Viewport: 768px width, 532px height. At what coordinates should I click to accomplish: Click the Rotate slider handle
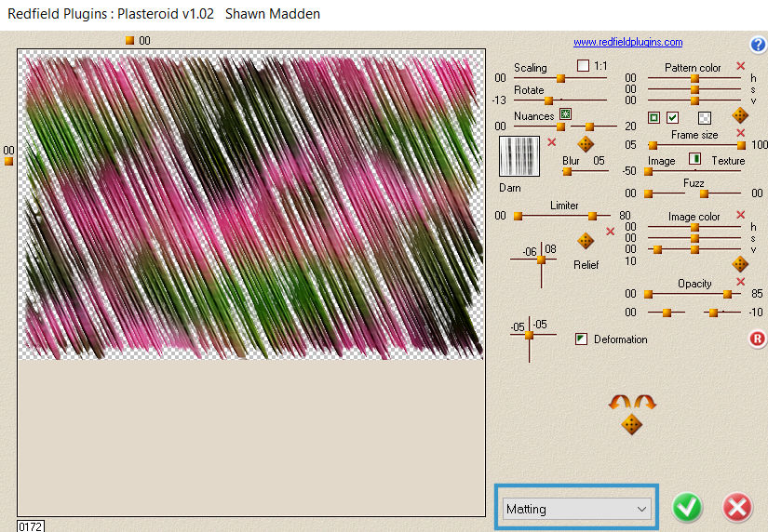click(548, 100)
